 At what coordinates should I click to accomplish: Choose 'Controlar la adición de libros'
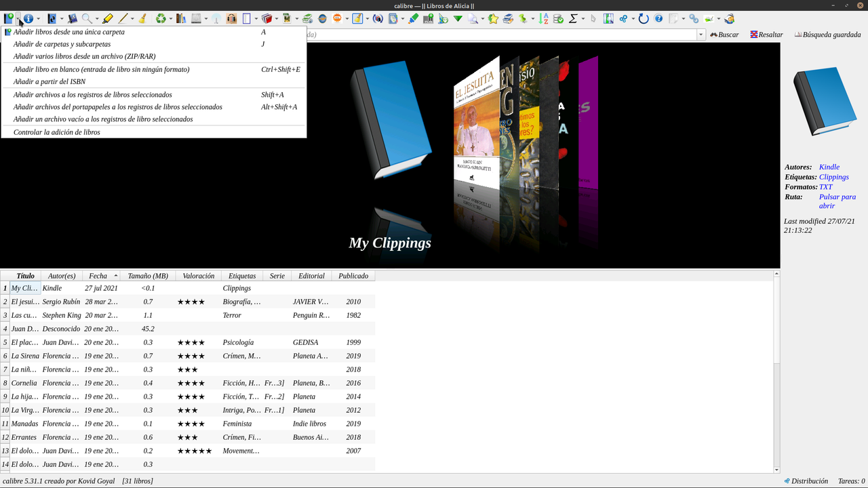(x=154, y=132)
